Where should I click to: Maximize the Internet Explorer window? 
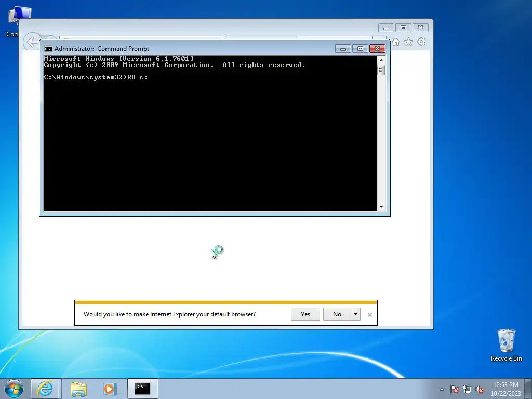coord(403,28)
